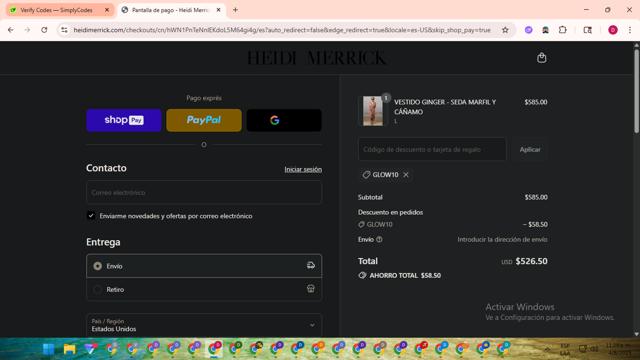Select the Pantalla de pago Heidi Merrick tab
Screen dimensions: 640x360
[x=170, y=10]
